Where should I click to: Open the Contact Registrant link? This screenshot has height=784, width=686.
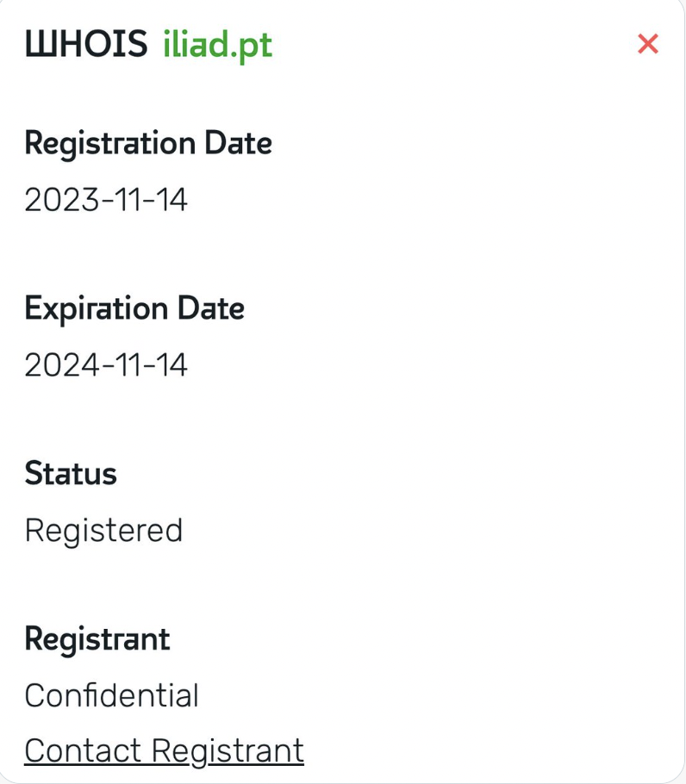pos(164,750)
